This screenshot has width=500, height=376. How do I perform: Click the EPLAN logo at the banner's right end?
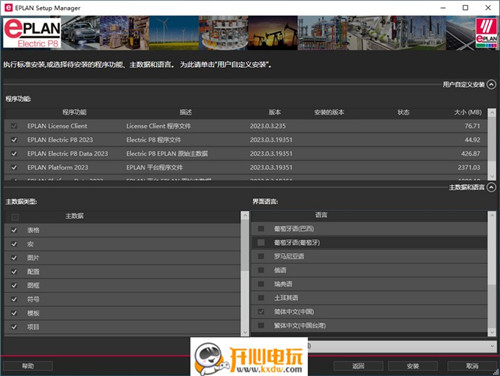click(x=486, y=33)
